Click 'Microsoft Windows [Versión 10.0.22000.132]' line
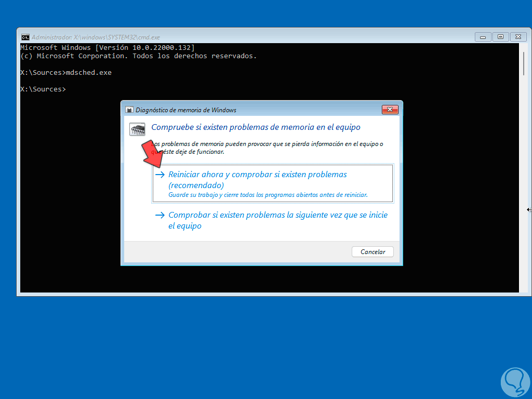Screen dimensions: 532x399 (108, 47)
